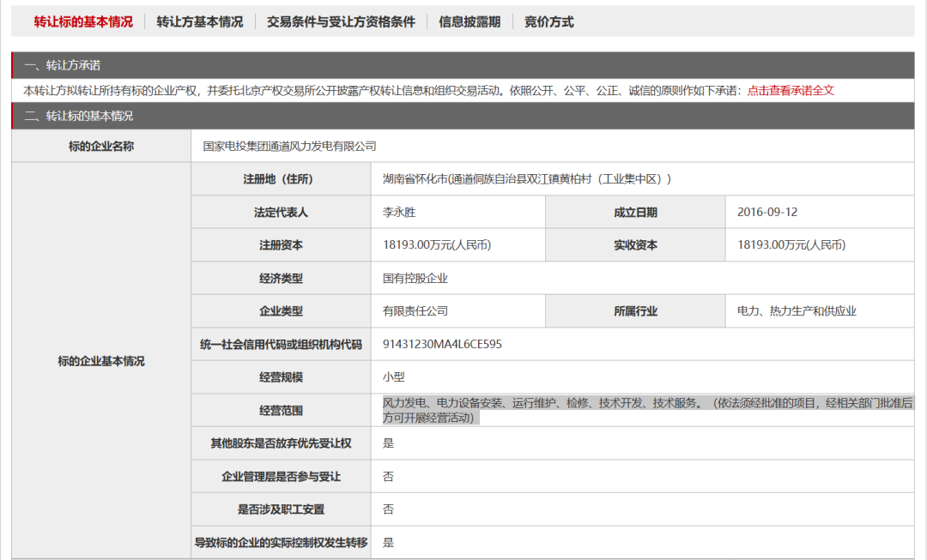Click the 实收资本 label
Screen dimensions: 927x560
pos(635,245)
